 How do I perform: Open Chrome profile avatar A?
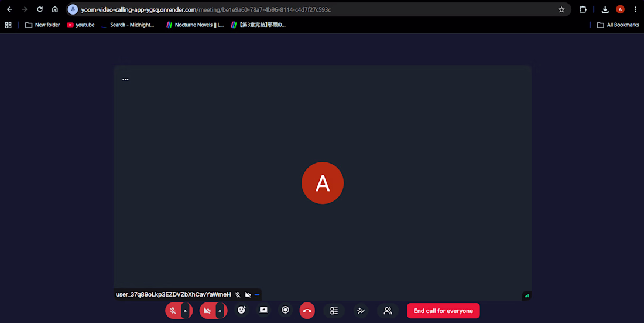click(620, 9)
